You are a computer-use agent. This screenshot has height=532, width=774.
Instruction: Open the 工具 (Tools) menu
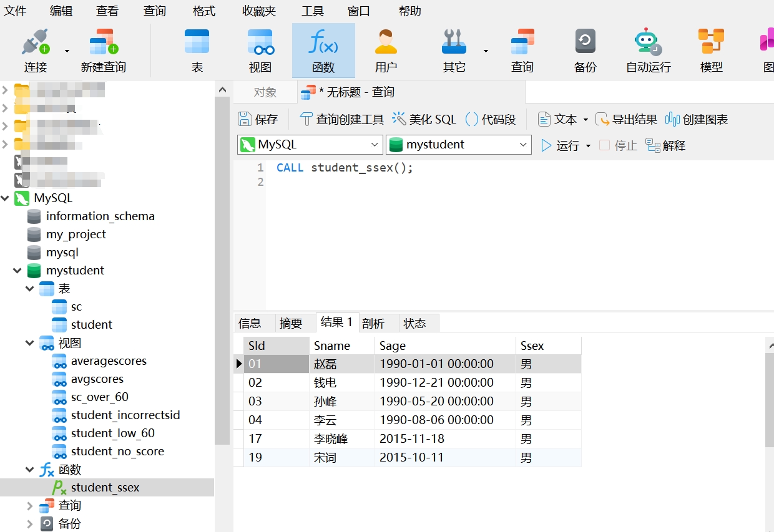click(x=313, y=11)
